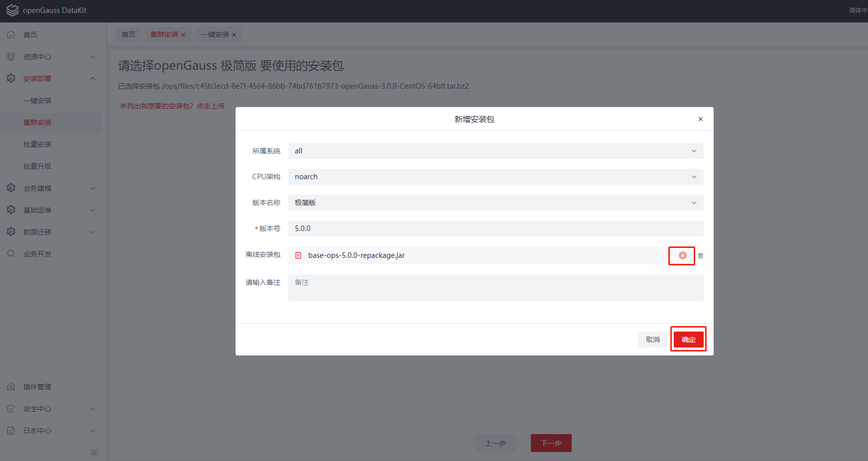Select 批量安装 in the sidebar

tap(37, 144)
